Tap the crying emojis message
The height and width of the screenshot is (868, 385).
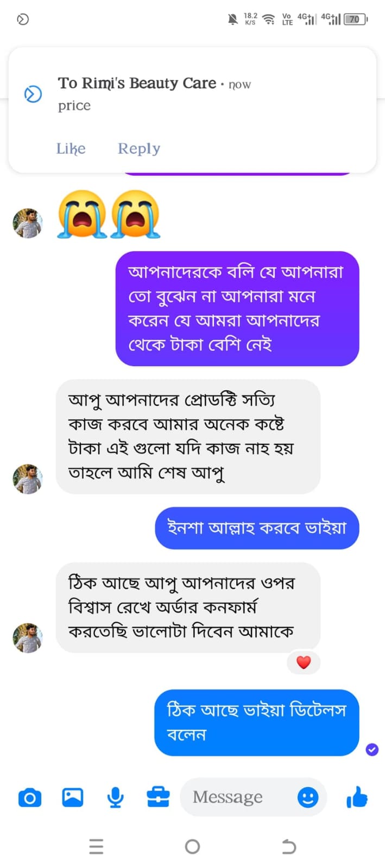[x=109, y=214]
